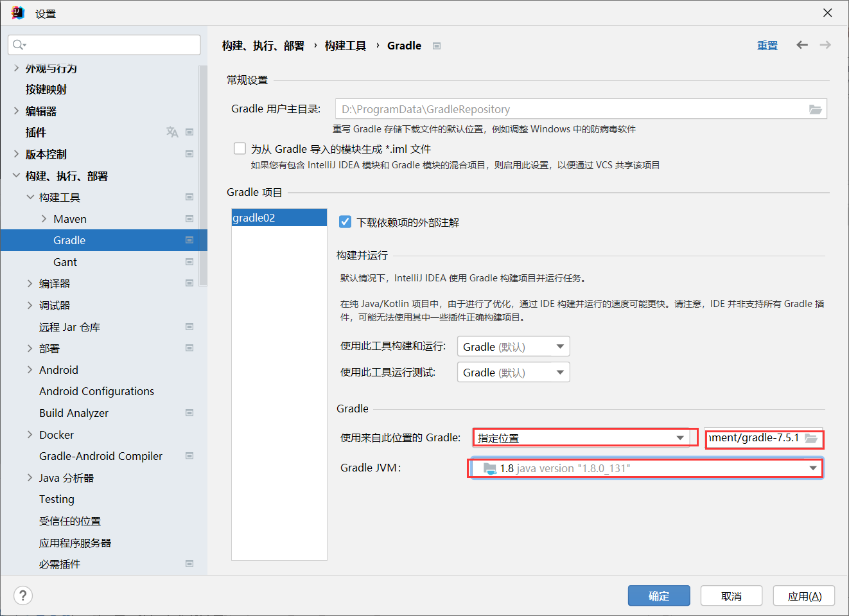This screenshot has width=849, height=616.
Task: Click the 取消 button
Action: point(731,595)
